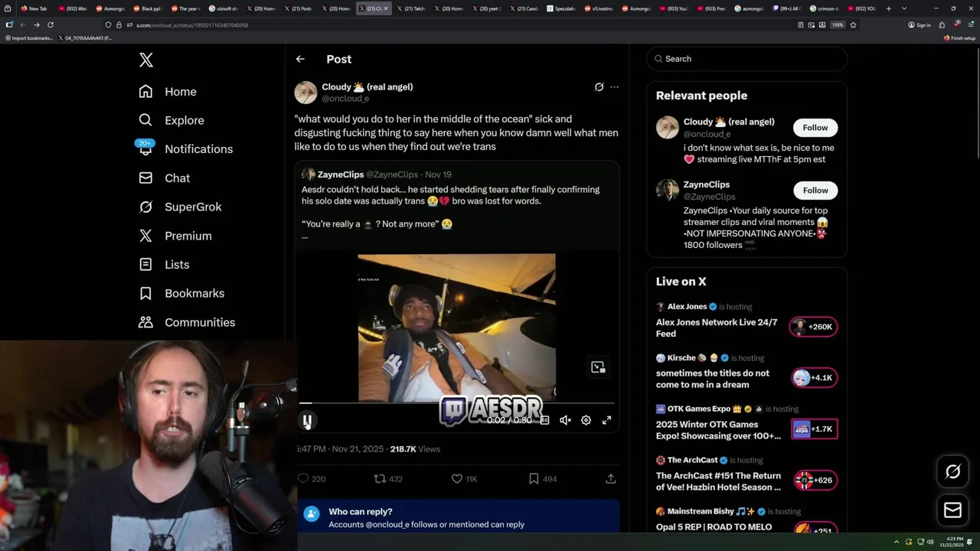The height and width of the screenshot is (551, 980).
Task: Click the reply icon showing 220
Action: (303, 479)
